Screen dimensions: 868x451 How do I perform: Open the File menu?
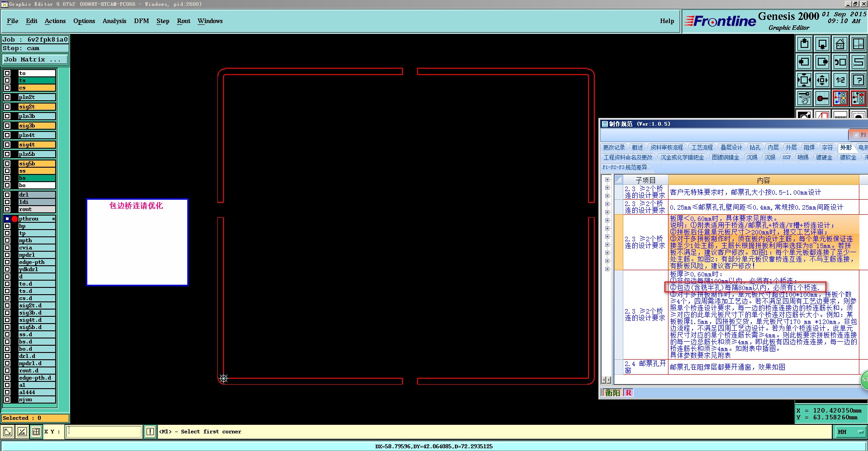[13, 21]
